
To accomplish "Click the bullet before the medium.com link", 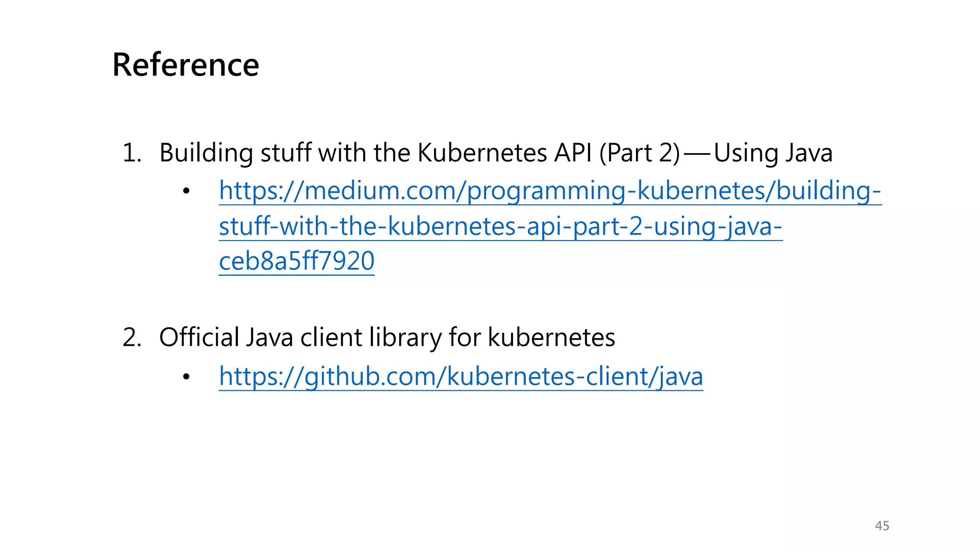I will 186,192.
